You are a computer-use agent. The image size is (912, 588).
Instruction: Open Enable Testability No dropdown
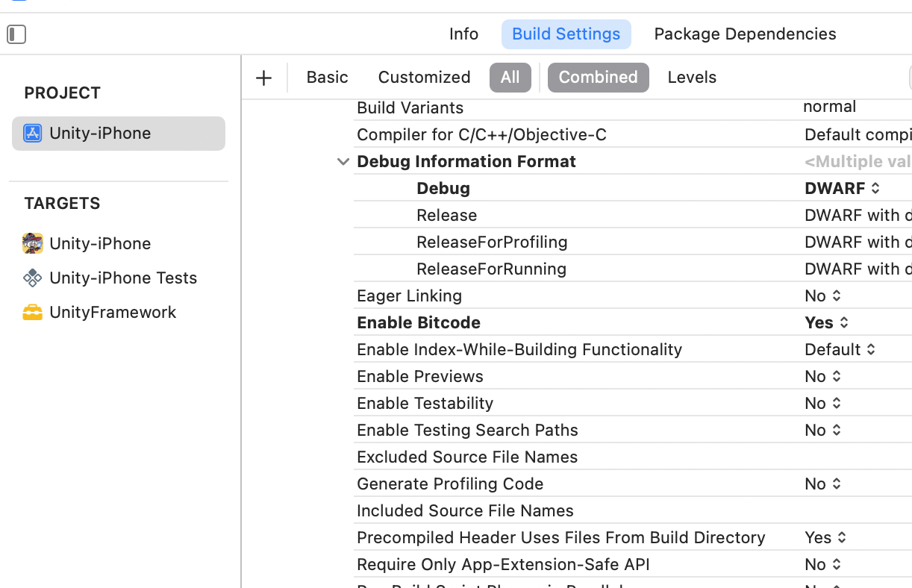click(823, 403)
